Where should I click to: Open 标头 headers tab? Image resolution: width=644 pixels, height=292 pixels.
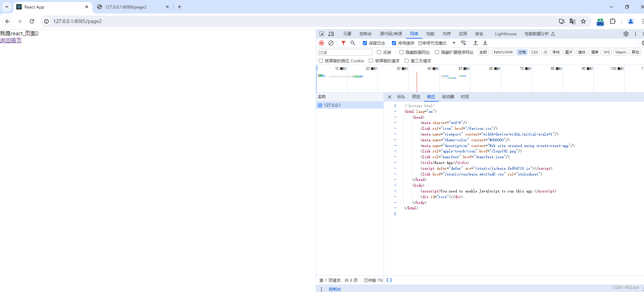coord(401,97)
